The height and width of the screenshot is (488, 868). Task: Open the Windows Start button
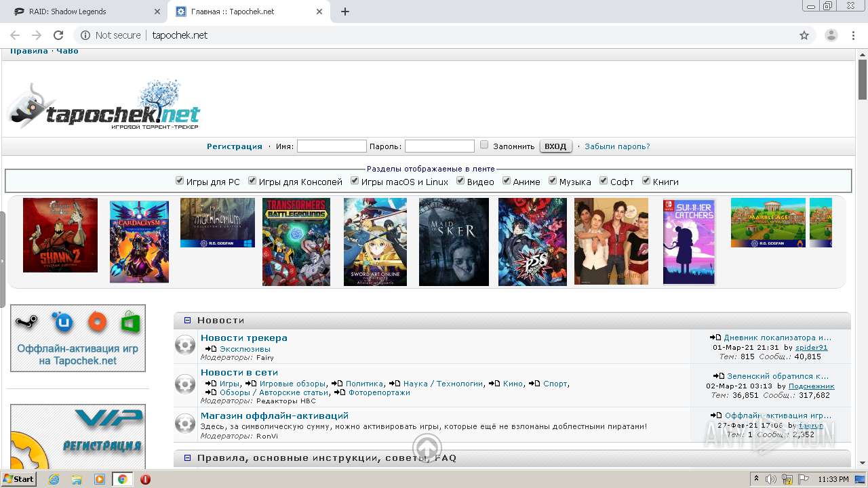coord(18,479)
